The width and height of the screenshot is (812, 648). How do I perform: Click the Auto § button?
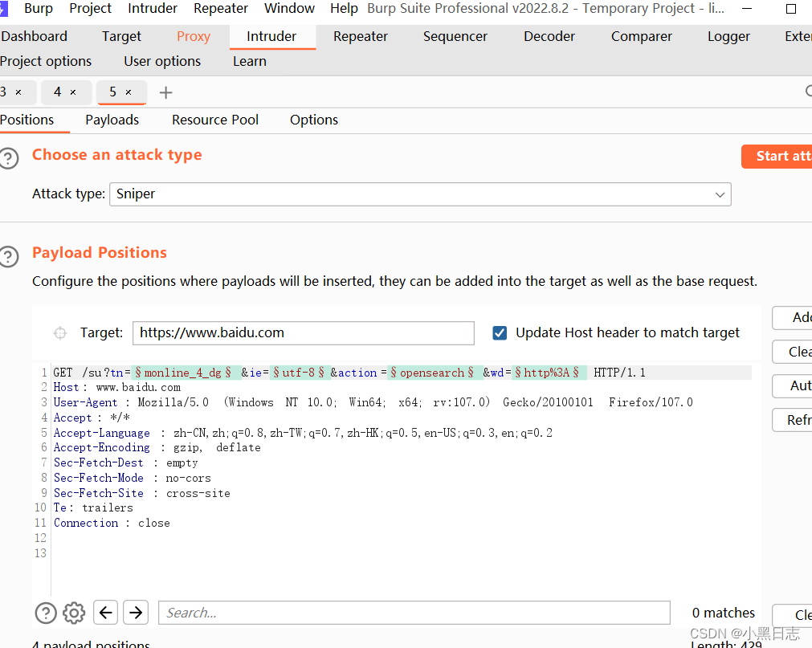(x=792, y=386)
